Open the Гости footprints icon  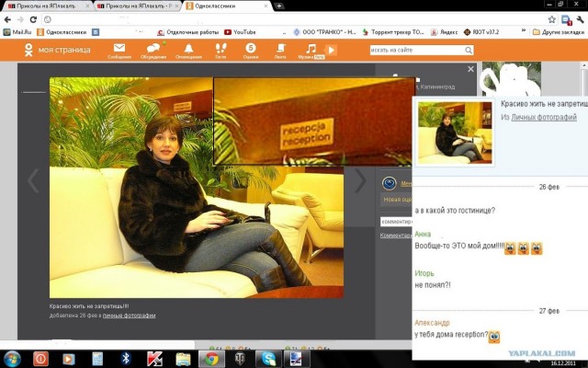(x=220, y=49)
